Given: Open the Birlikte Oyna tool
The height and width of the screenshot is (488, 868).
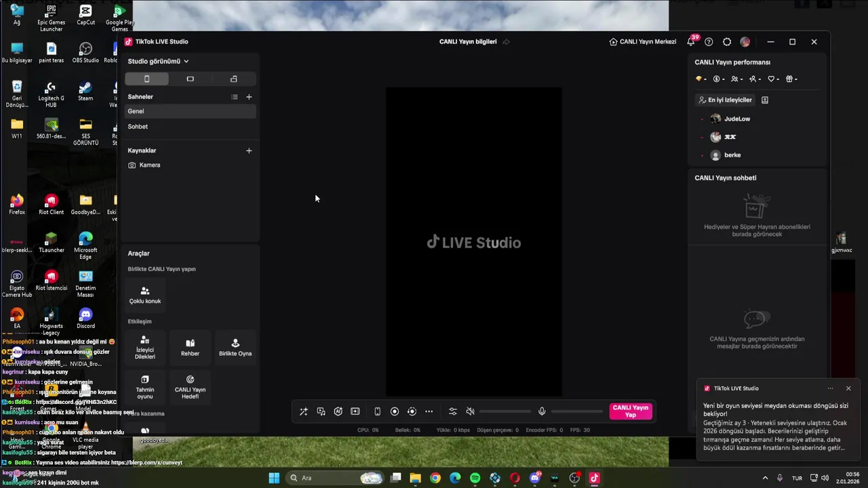Looking at the screenshot, I should 235,348.
